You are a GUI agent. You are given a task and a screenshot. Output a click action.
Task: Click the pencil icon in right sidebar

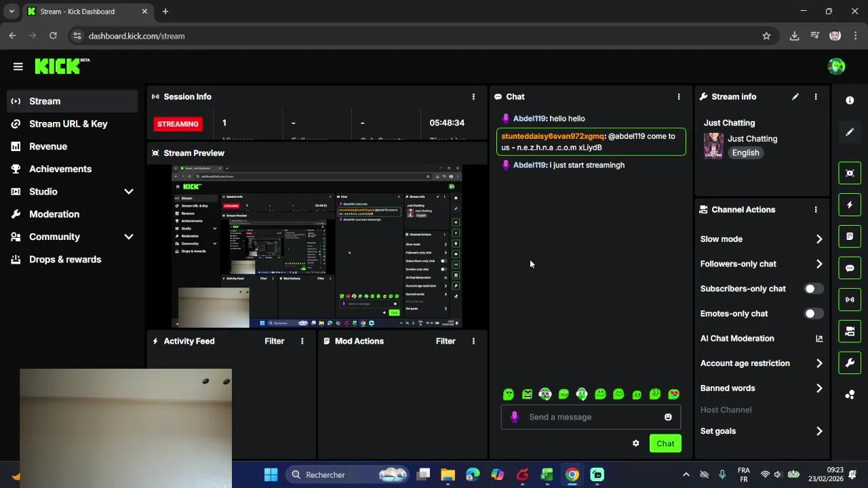click(x=850, y=132)
